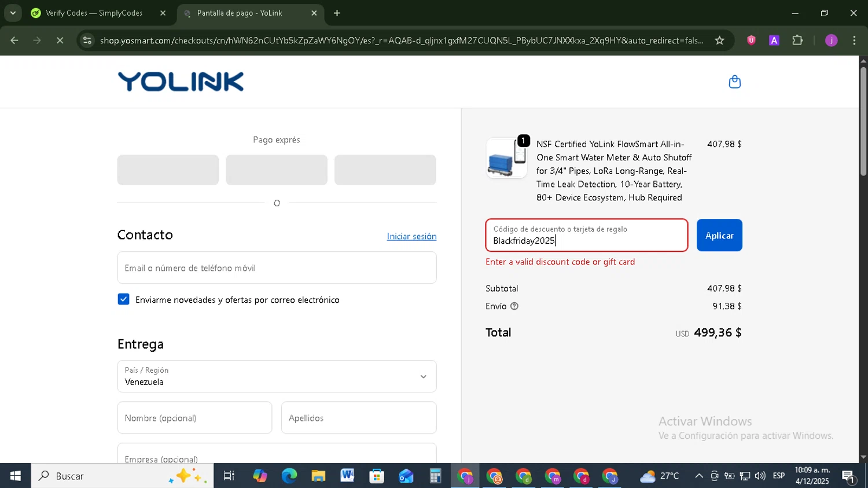Bookmark this page with the star icon
Viewport: 868px width, 488px height.
(x=719, y=41)
